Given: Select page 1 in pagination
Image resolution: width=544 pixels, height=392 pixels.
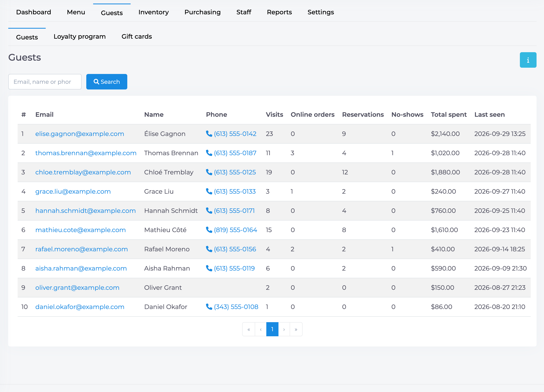Looking at the screenshot, I should pos(272,329).
